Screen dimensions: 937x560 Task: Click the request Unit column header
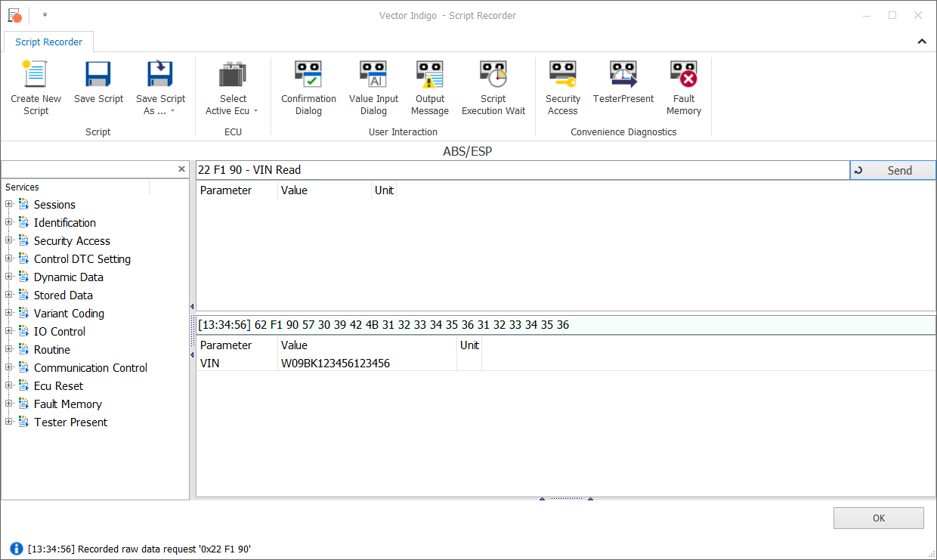coord(384,190)
